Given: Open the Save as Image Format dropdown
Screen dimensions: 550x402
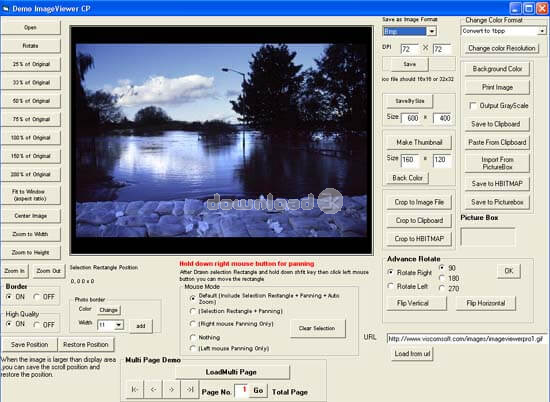Looking at the screenshot, I should [432, 31].
